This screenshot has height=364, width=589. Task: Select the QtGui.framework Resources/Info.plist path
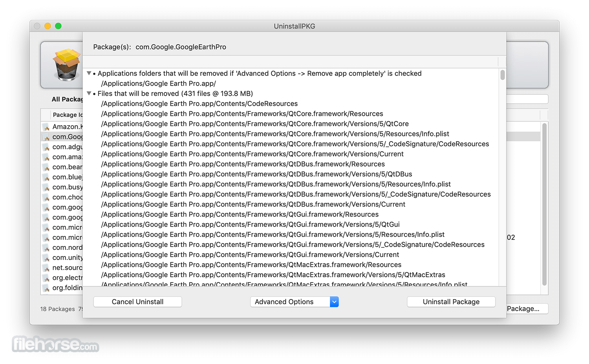click(x=273, y=235)
